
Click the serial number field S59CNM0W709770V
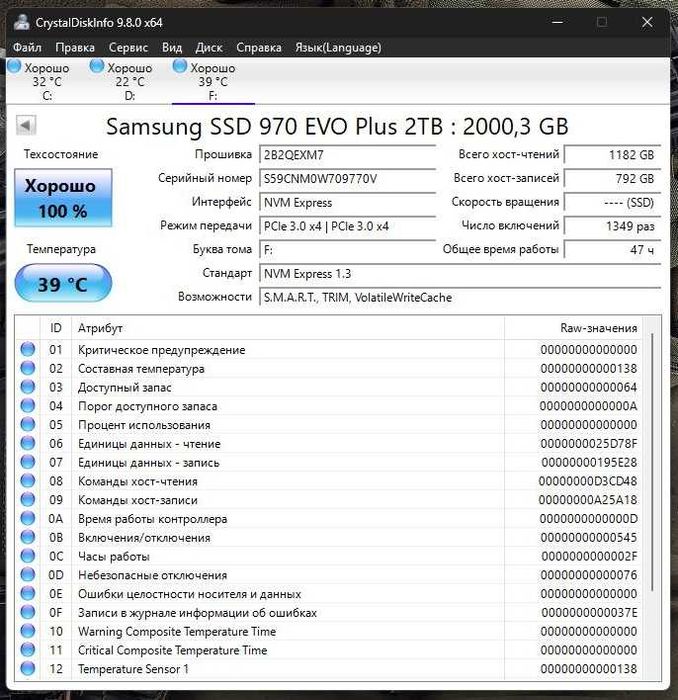[347, 179]
